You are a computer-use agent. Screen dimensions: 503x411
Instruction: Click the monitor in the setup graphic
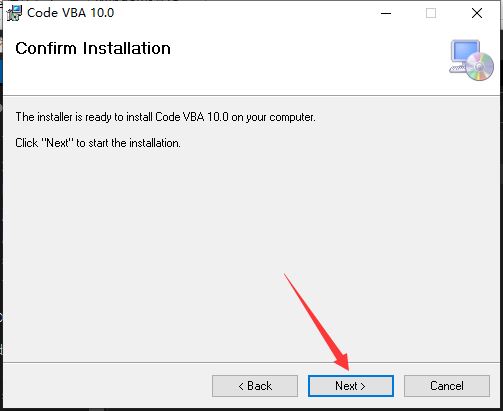pos(465,52)
